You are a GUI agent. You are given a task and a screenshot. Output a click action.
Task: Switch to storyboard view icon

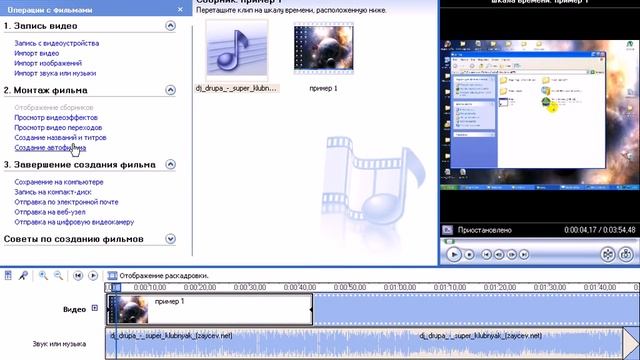pos(112,276)
